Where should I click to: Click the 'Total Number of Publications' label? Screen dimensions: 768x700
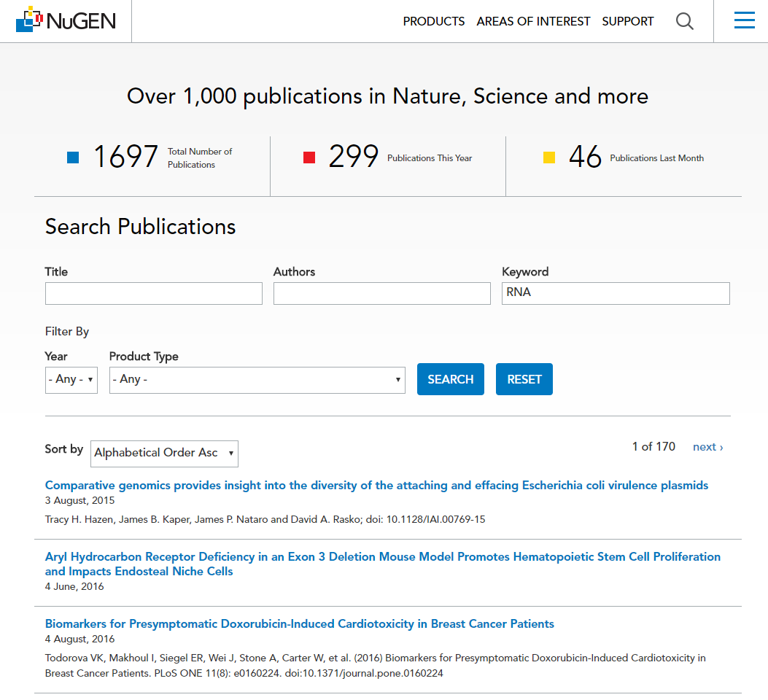point(200,158)
